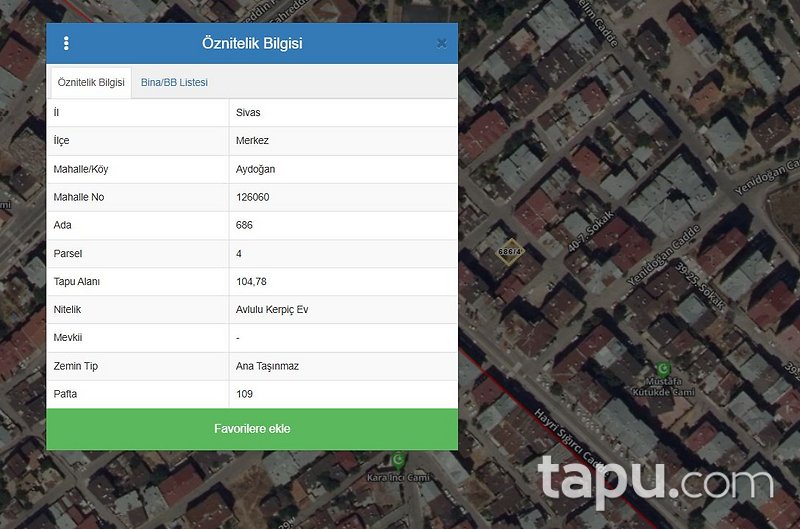
Task: Click the Ana Taşınmaz Zemin Tip value
Action: [267, 366]
